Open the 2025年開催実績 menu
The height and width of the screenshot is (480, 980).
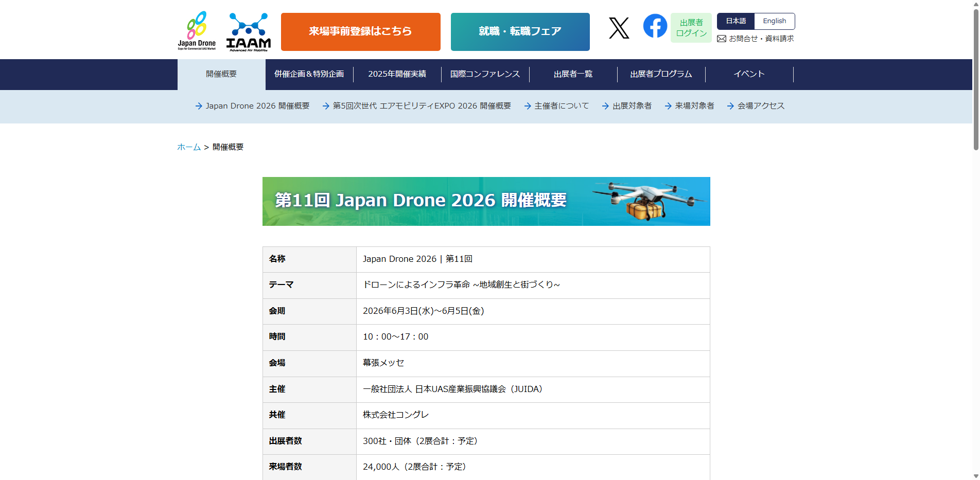[x=397, y=74]
